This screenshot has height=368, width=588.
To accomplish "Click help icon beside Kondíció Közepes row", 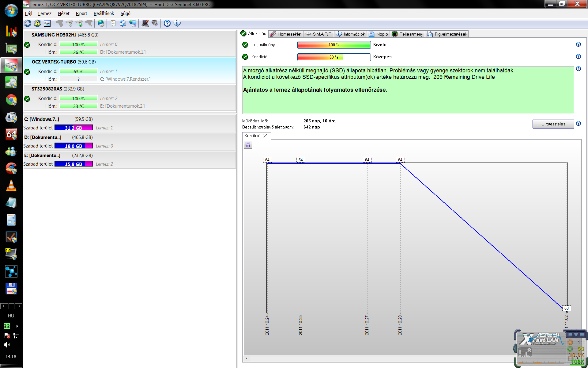I will pos(579,56).
